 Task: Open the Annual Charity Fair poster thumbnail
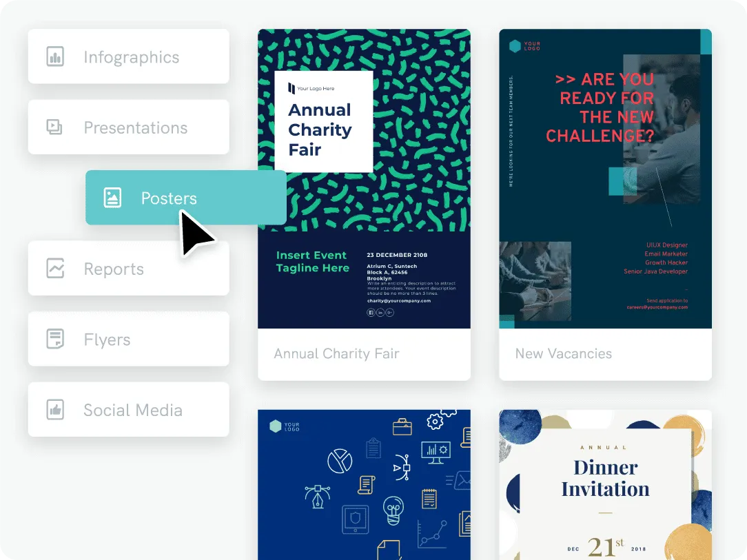[x=364, y=178]
